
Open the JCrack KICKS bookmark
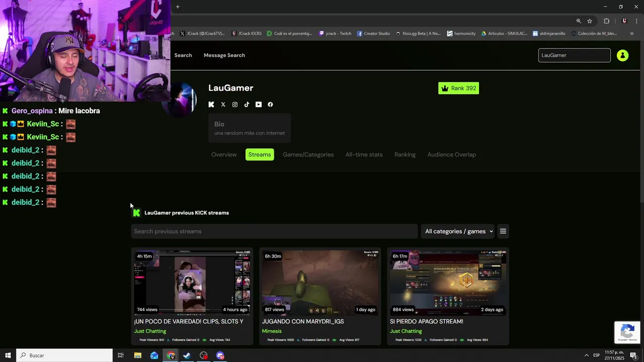pyautogui.click(x=247, y=34)
